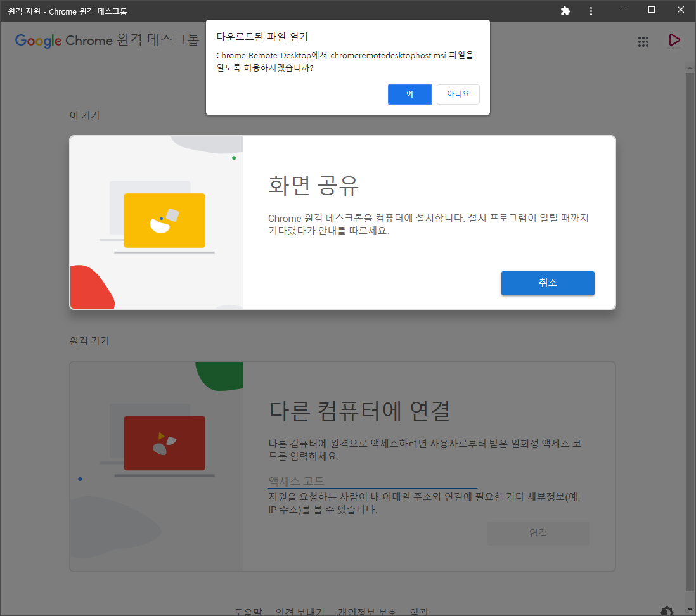Click the scrollbar down arrow
The width and height of the screenshot is (696, 616).
tap(689, 610)
